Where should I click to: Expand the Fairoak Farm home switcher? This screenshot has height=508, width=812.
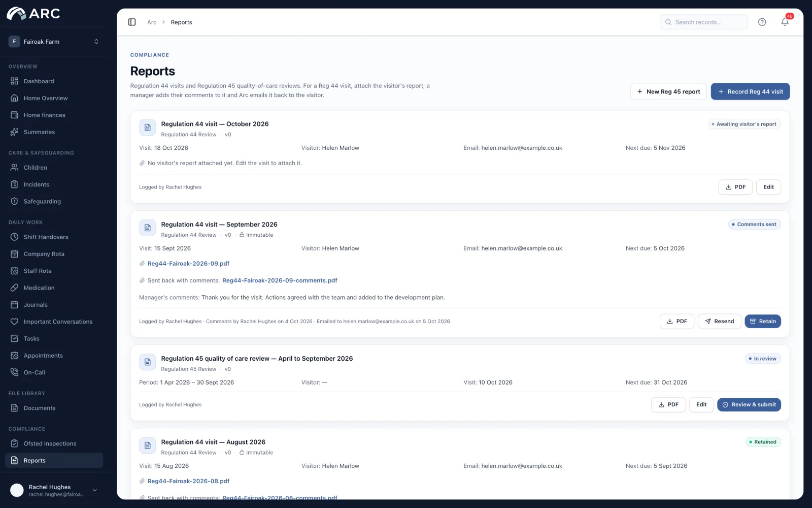point(54,42)
